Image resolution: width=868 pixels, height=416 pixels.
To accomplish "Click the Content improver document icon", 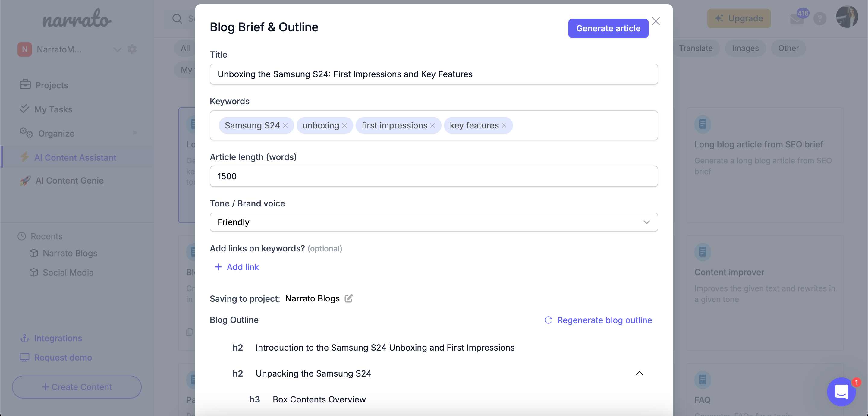I will pos(703,252).
